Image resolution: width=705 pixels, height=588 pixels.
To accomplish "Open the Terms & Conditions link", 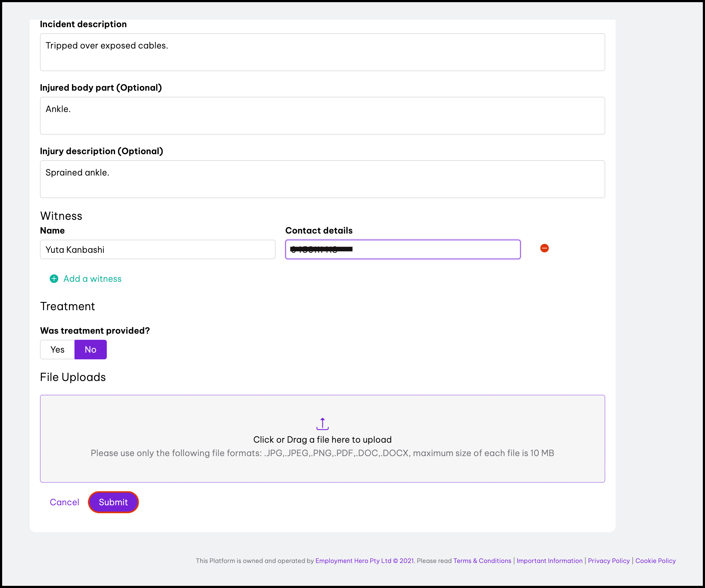I will pyautogui.click(x=482, y=561).
